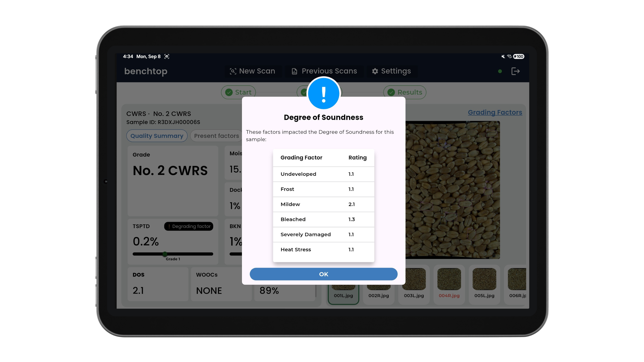Click the large grain sample image
The width and height of the screenshot is (644, 362).
pyautogui.click(x=453, y=190)
